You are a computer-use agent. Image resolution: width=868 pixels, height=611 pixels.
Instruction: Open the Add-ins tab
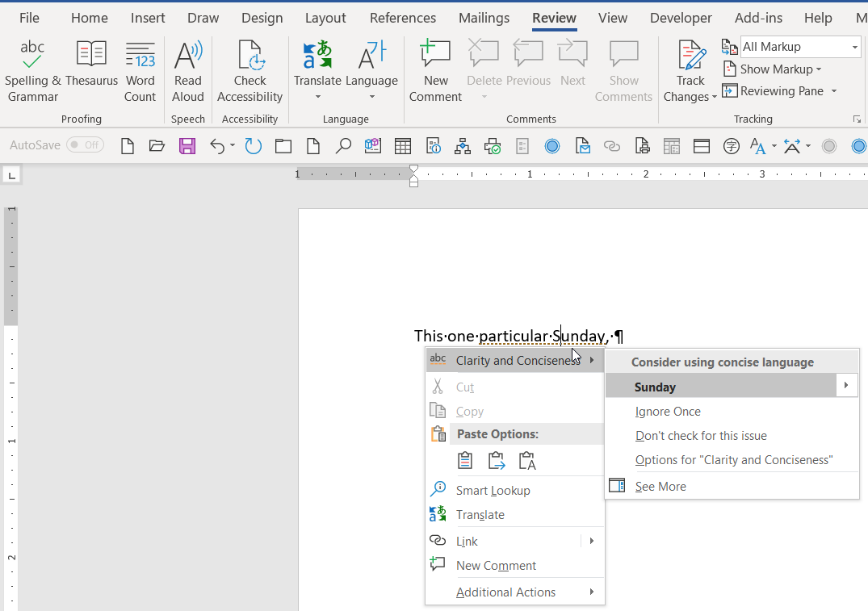click(758, 18)
